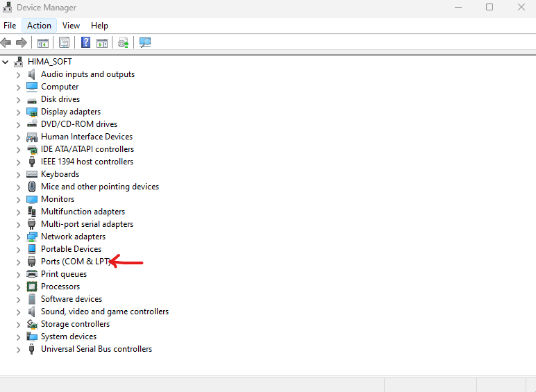Open the Action menu
Screen dimensions: 536x392
click(39, 26)
